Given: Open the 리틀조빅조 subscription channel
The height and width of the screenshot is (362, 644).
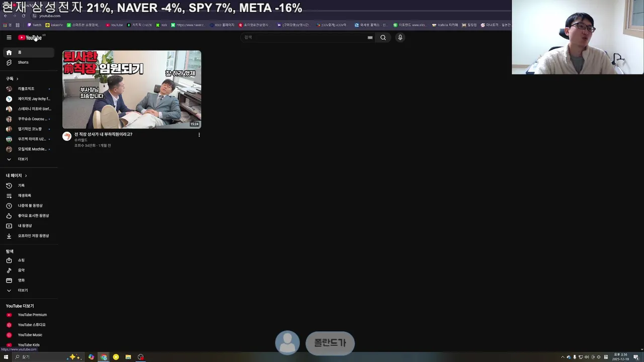Looking at the screenshot, I should 29,88.
